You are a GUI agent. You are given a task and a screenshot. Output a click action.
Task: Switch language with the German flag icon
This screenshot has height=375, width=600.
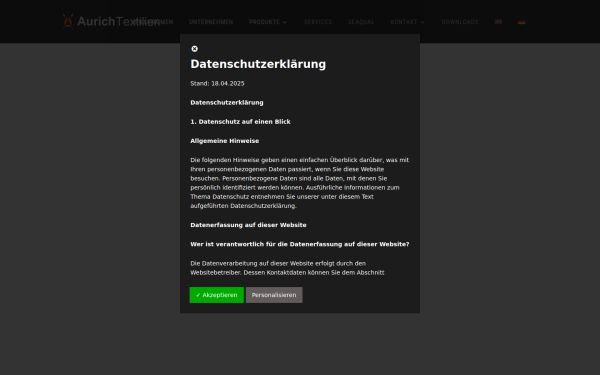(x=522, y=22)
